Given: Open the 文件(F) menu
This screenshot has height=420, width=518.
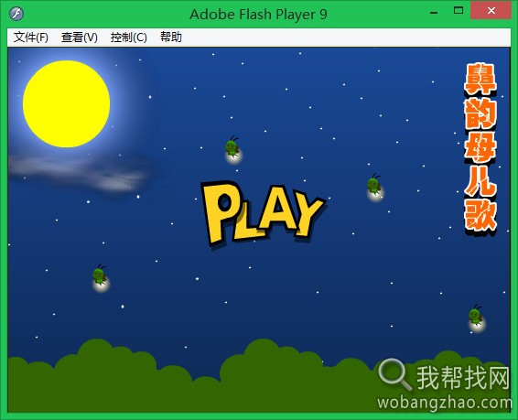Looking at the screenshot, I should click(31, 37).
